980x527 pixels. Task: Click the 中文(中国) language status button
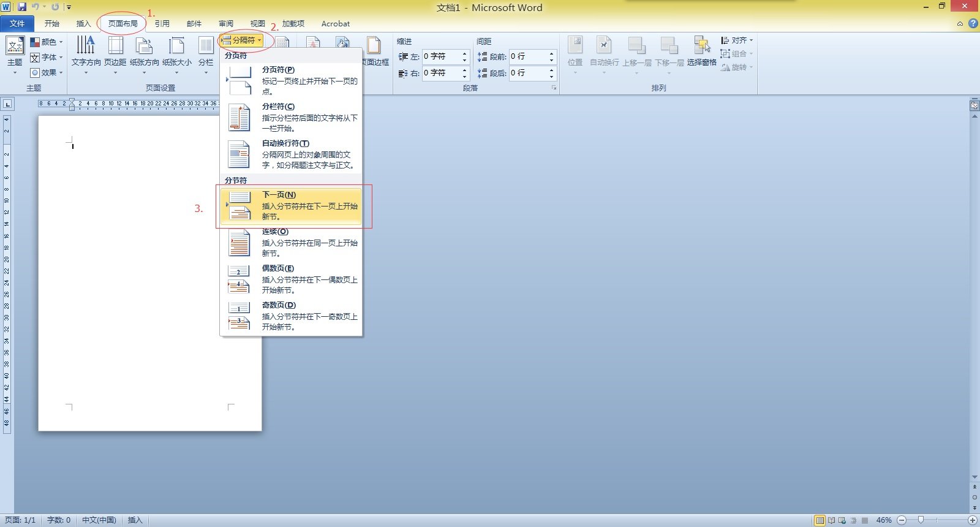99,520
